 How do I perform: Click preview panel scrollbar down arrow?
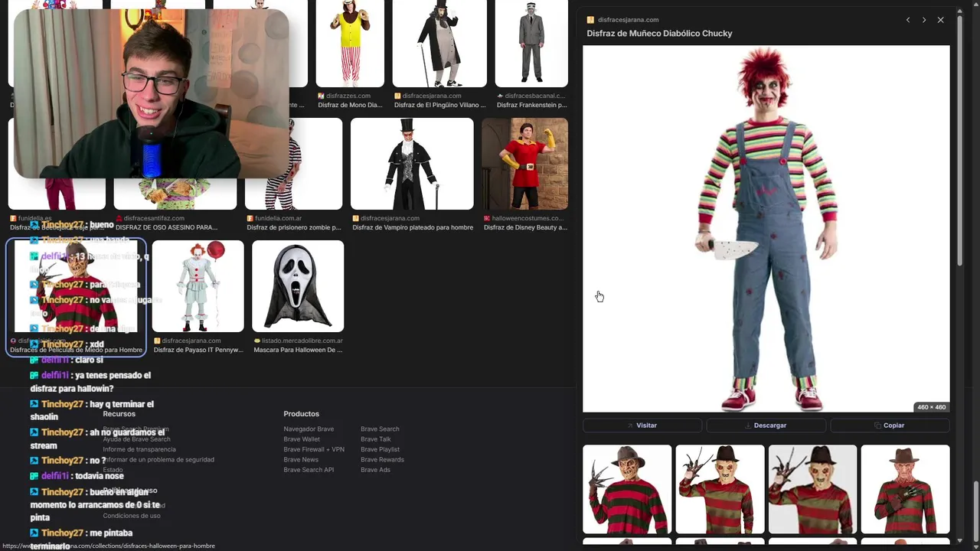click(960, 541)
